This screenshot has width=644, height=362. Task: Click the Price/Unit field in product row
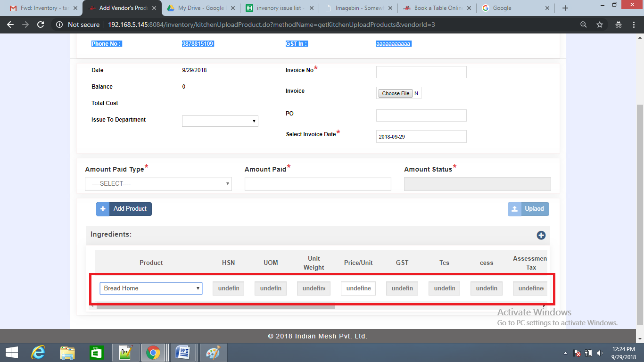[x=358, y=288]
